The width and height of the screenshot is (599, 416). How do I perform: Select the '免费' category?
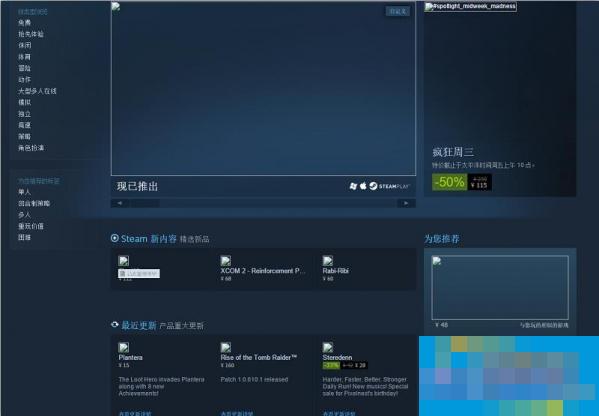[24, 23]
